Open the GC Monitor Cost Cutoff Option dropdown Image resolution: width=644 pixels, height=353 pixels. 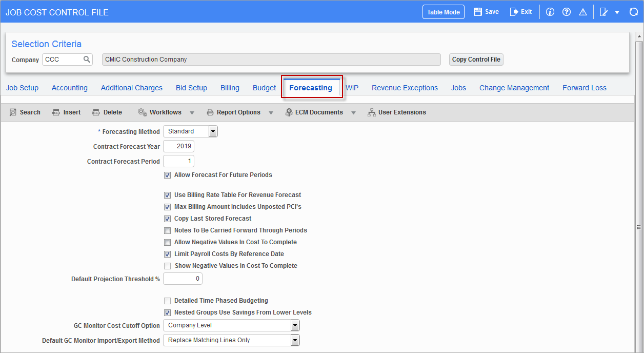tap(294, 325)
